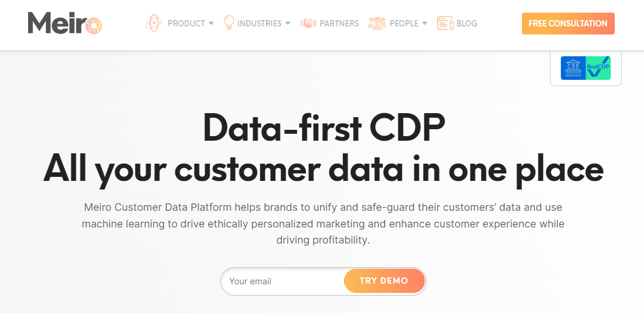The height and width of the screenshot is (313, 644).
Task: Click the people group icon
Action: point(377,24)
